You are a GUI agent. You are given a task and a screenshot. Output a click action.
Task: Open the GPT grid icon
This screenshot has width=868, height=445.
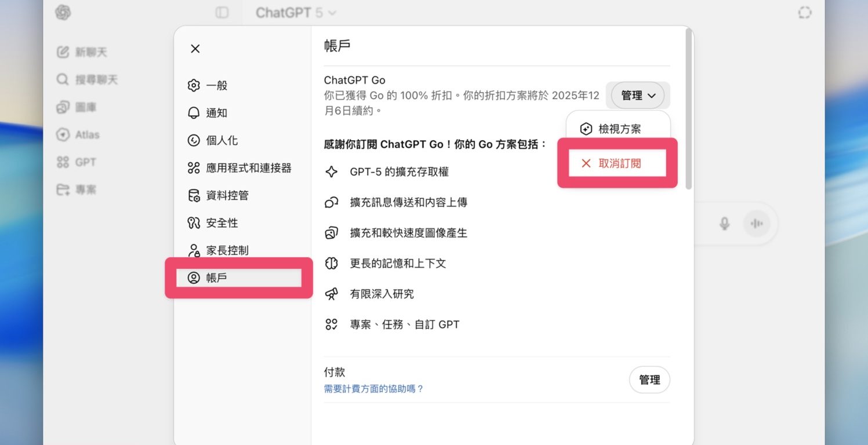[63, 162]
